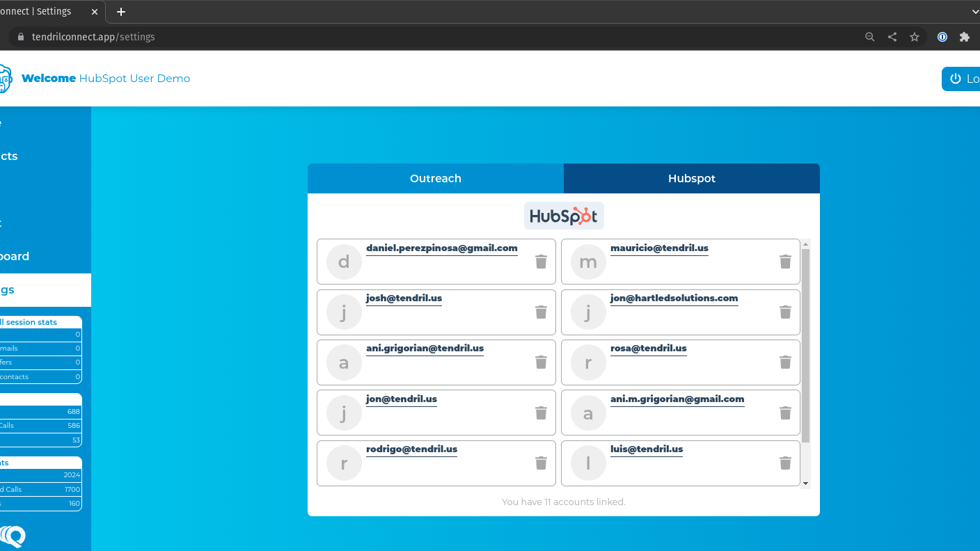The image size is (980, 551).
Task: Select the Hubspot tab
Action: [x=691, y=179]
